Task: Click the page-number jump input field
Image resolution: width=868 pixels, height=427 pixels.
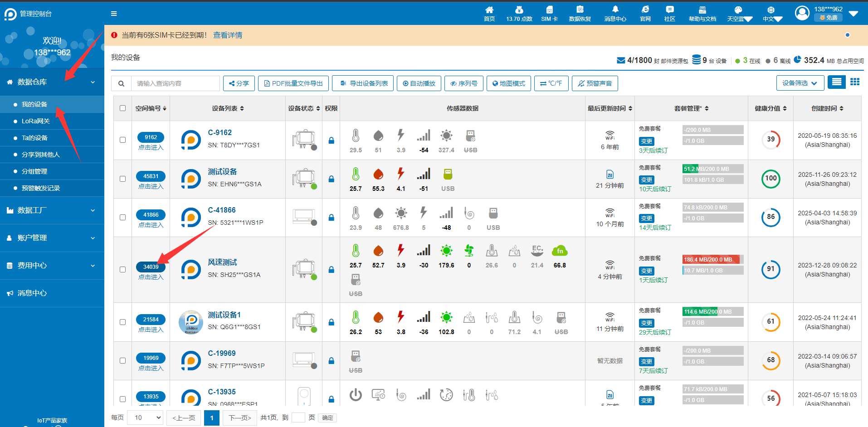Action: [x=298, y=417]
